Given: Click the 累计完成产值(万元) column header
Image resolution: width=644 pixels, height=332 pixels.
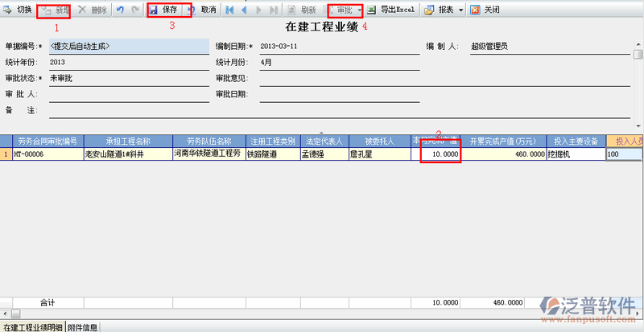Looking at the screenshot, I should tap(506, 141).
